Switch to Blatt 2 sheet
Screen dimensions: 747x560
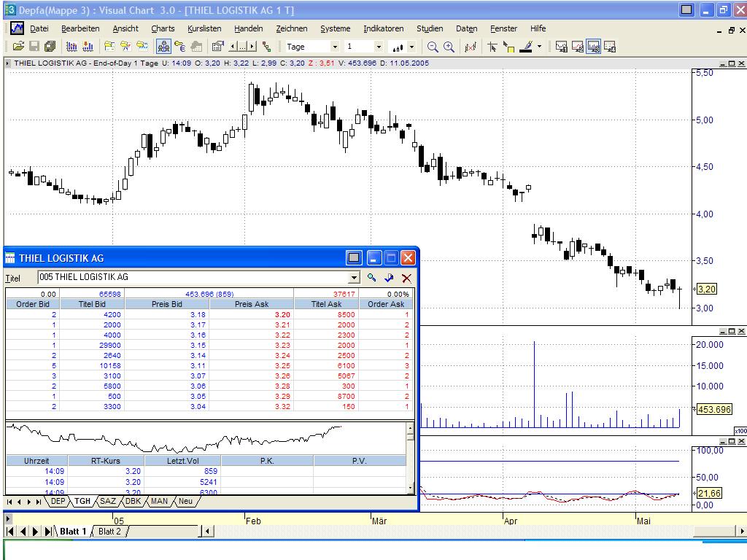(109, 531)
